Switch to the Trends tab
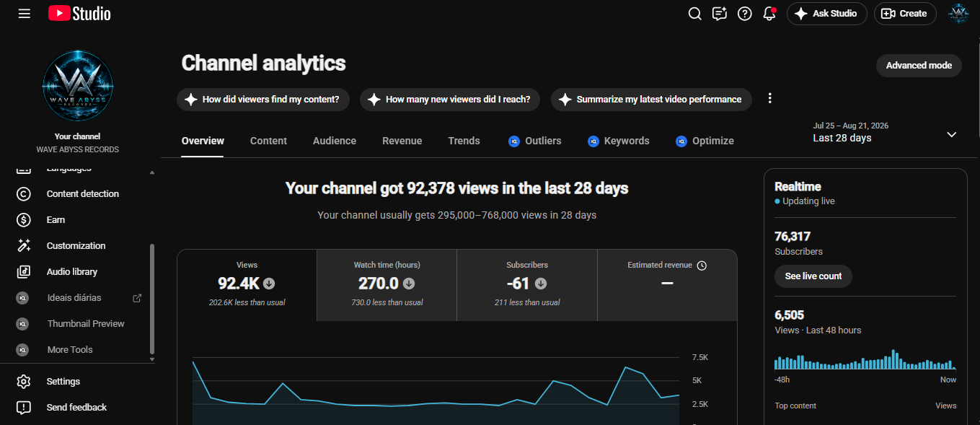The image size is (980, 425). click(x=464, y=141)
